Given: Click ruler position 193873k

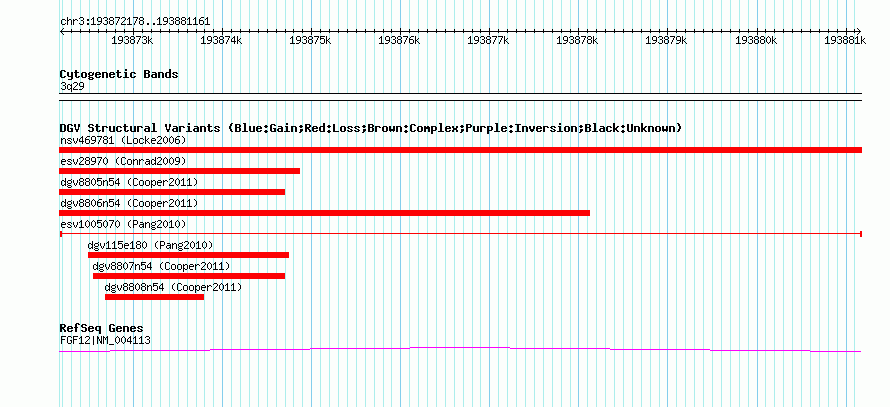Looking at the screenshot, I should [132, 40].
